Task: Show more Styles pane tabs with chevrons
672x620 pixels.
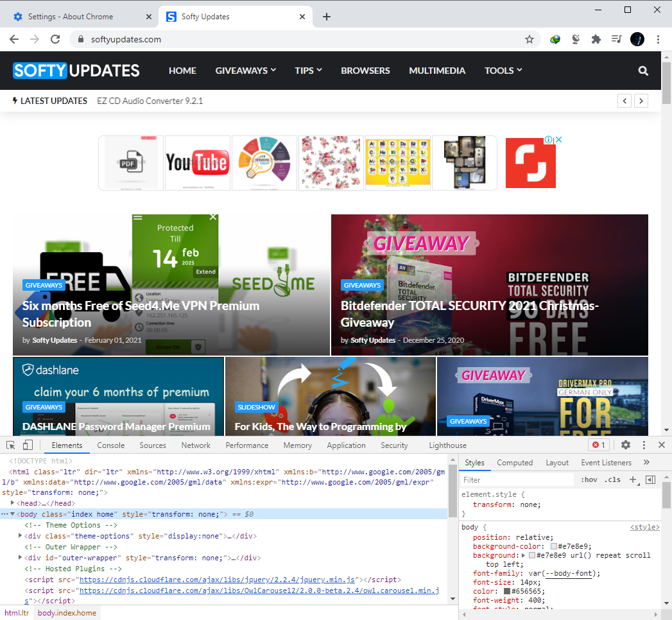Action: click(647, 462)
